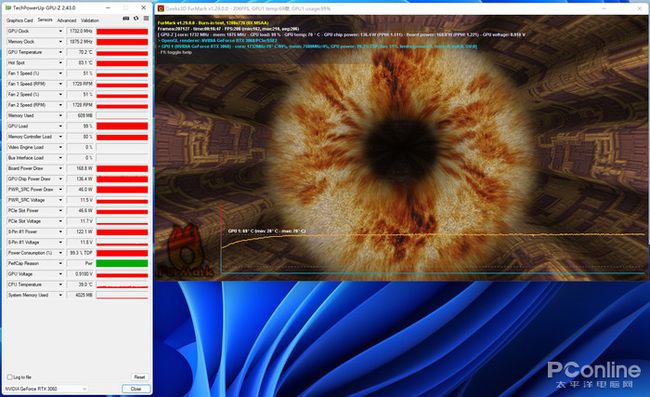Open the GPU Load sensor dropdown
This screenshot has width=650, height=397.
[x=61, y=126]
